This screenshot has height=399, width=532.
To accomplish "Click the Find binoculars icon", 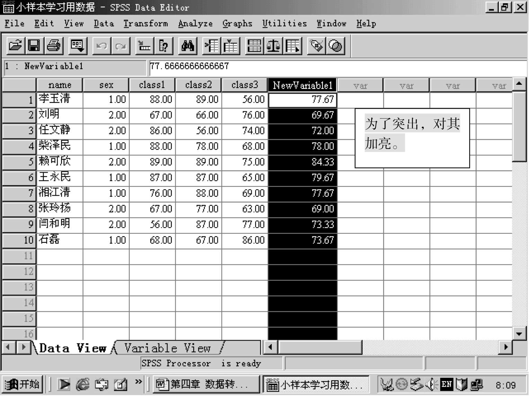I will click(x=188, y=46).
